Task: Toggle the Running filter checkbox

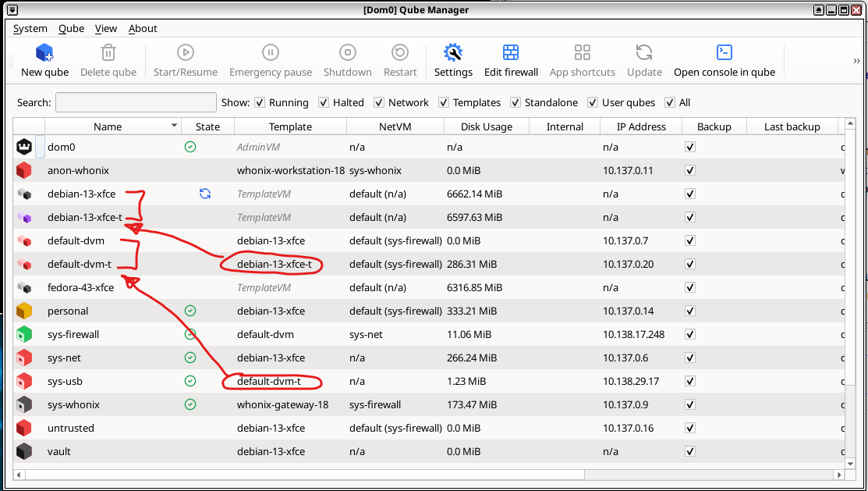Action: pos(260,102)
